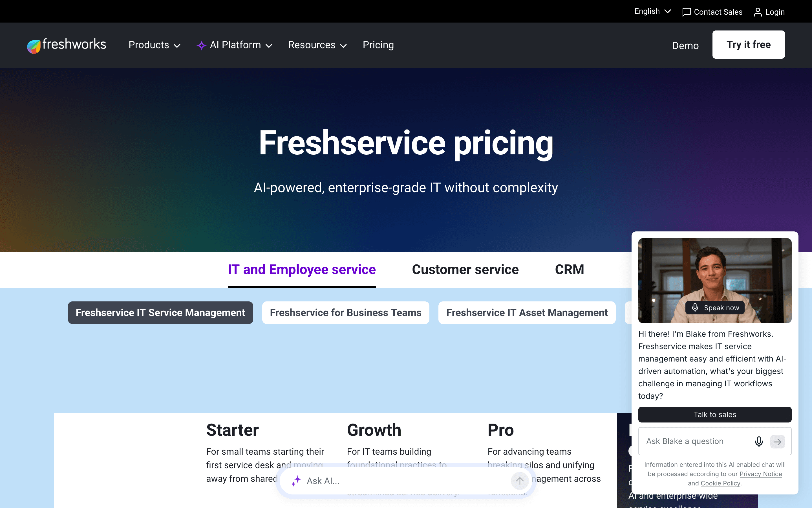812x508 pixels.
Task: Click the 'AI-powered, enterprise-grade IT' subtitle
Action: 406,188
